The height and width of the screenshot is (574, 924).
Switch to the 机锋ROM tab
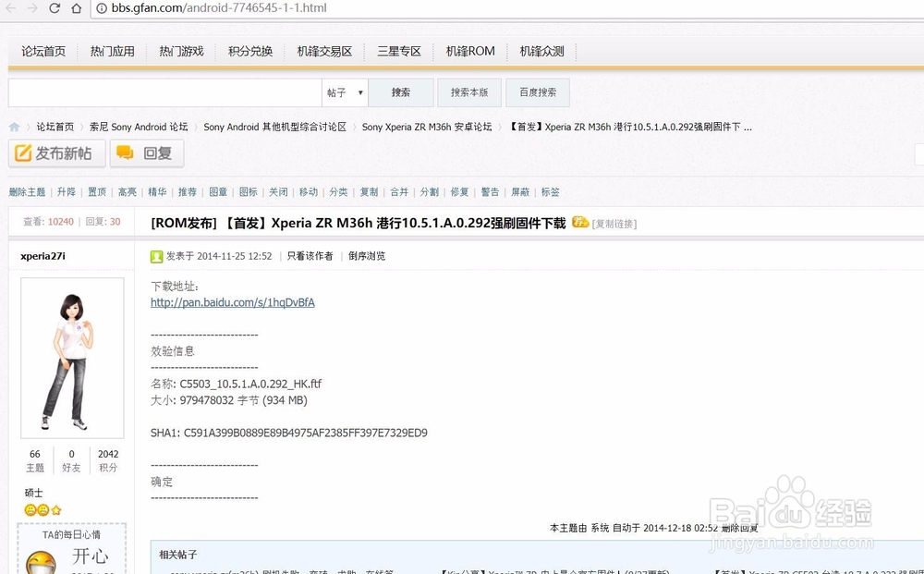coord(470,51)
